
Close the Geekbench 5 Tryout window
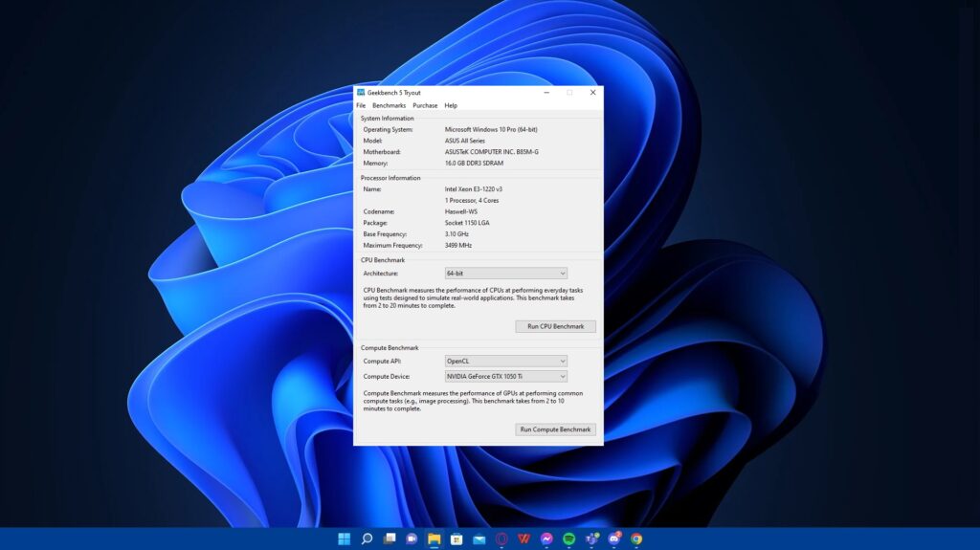[x=592, y=93]
